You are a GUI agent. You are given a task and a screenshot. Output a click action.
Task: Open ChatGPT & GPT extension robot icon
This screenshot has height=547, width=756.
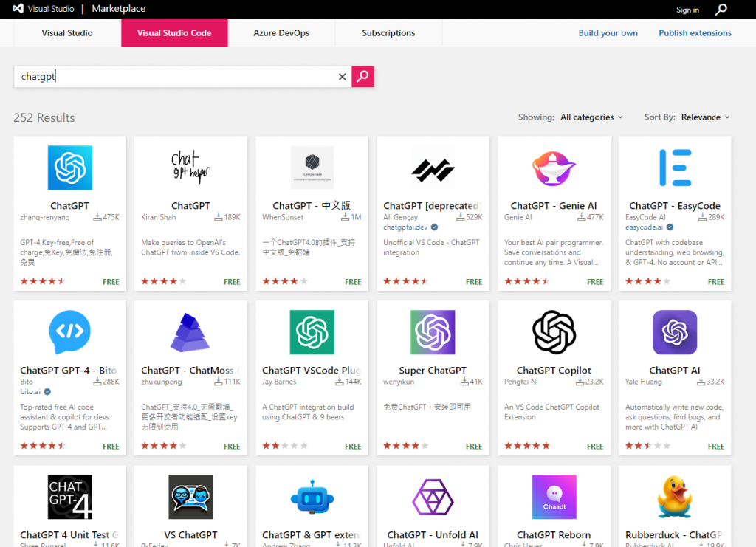click(x=312, y=497)
